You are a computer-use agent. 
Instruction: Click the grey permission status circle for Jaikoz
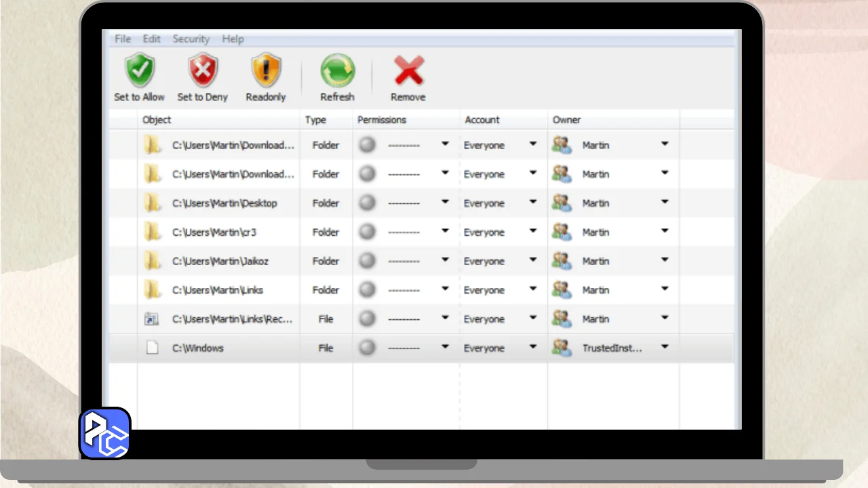pyautogui.click(x=367, y=261)
